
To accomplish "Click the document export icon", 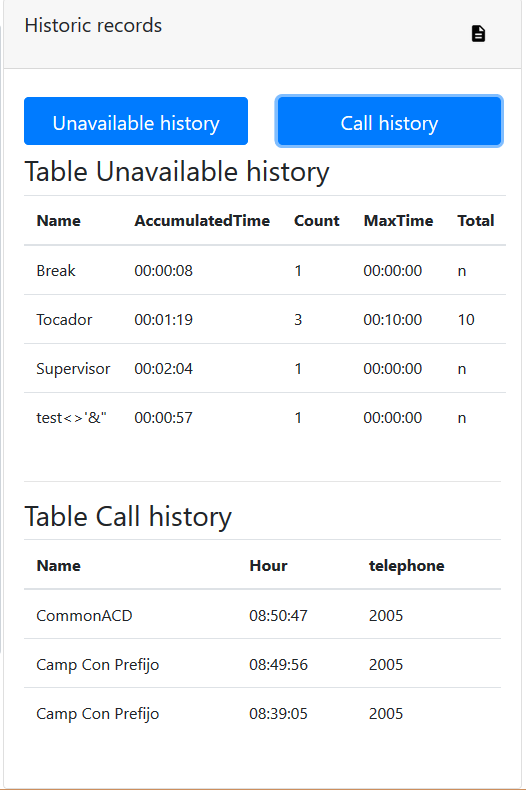I will [478, 34].
